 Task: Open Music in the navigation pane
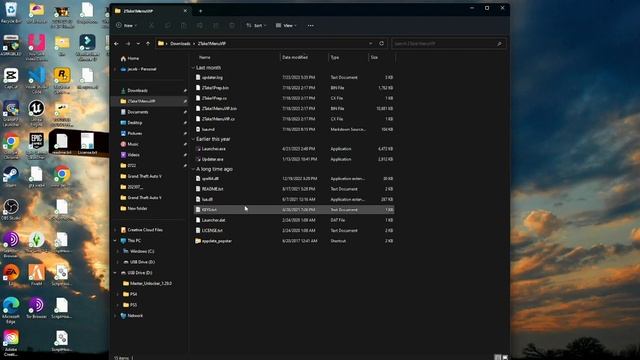(129, 144)
